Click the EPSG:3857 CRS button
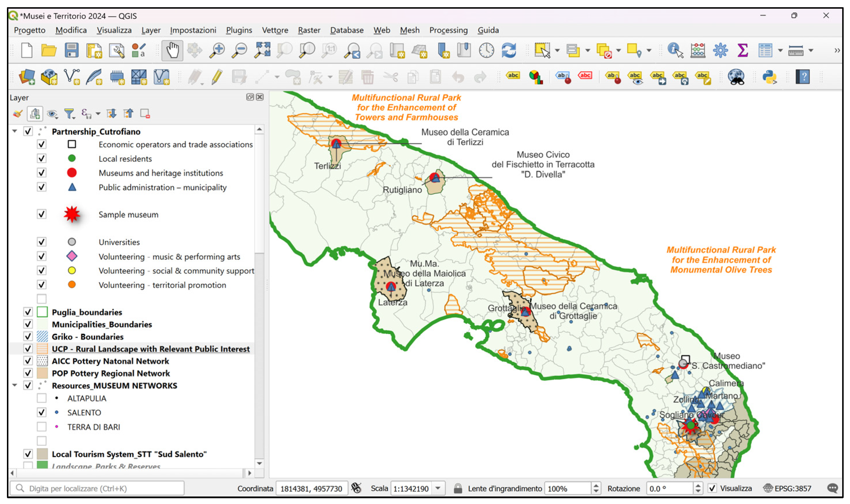Viewport: 850px width, 504px height. point(787,488)
